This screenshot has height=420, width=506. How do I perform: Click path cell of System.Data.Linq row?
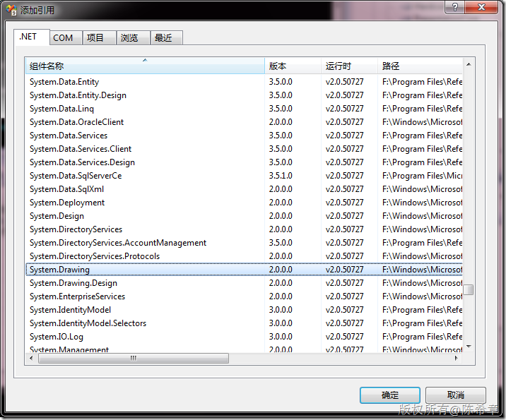422,109
